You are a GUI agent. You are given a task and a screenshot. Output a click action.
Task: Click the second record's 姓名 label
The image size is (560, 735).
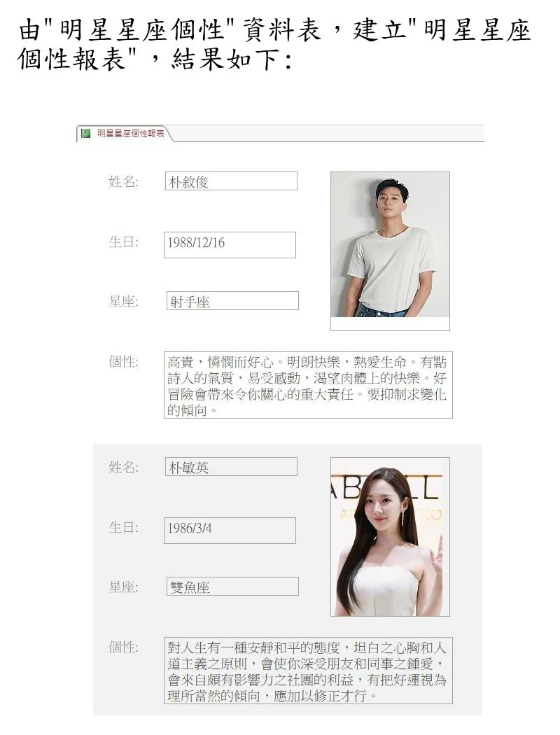point(123,467)
